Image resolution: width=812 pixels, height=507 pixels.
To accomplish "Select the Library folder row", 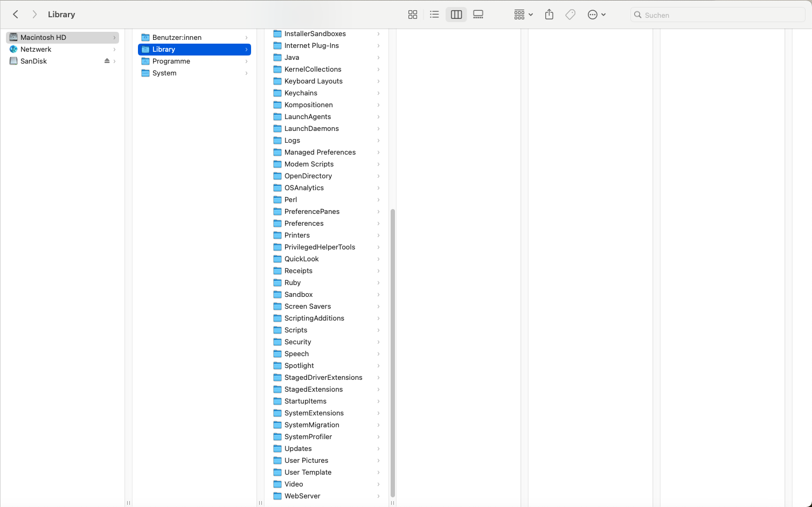I will 195,49.
